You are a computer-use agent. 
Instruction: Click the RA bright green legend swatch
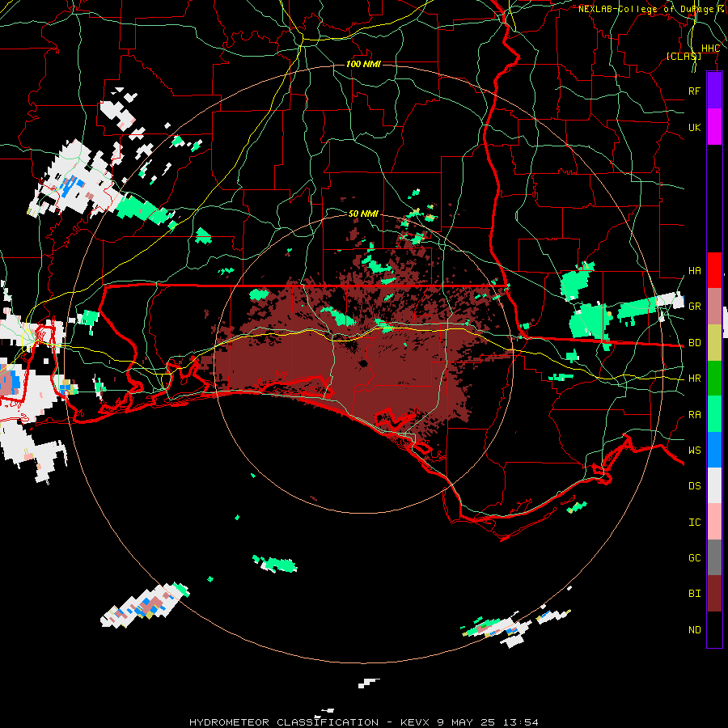click(x=714, y=414)
